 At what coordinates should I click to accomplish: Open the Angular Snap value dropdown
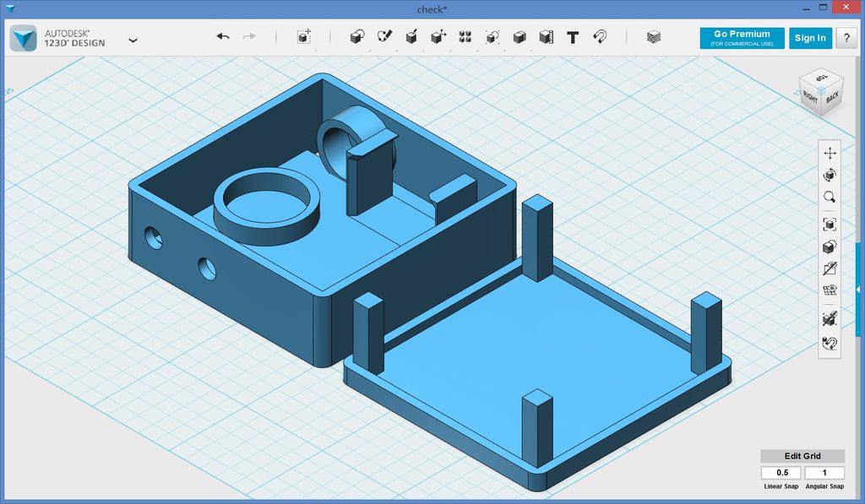824,473
